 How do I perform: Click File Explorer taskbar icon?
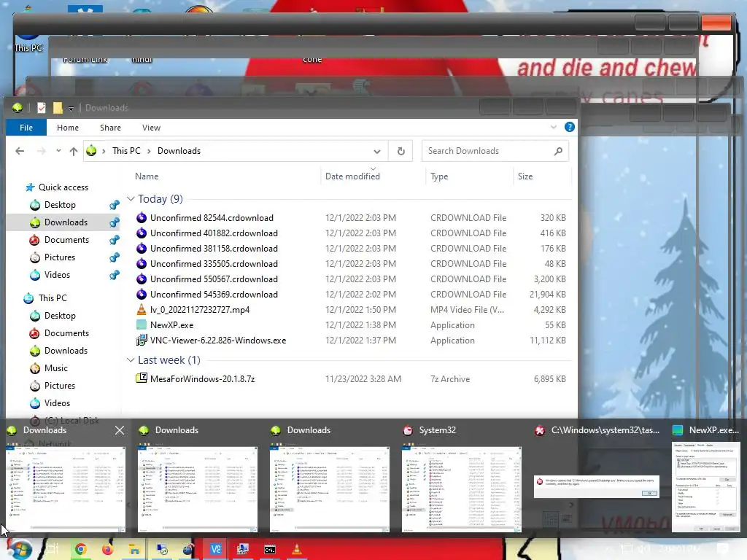[x=134, y=550]
